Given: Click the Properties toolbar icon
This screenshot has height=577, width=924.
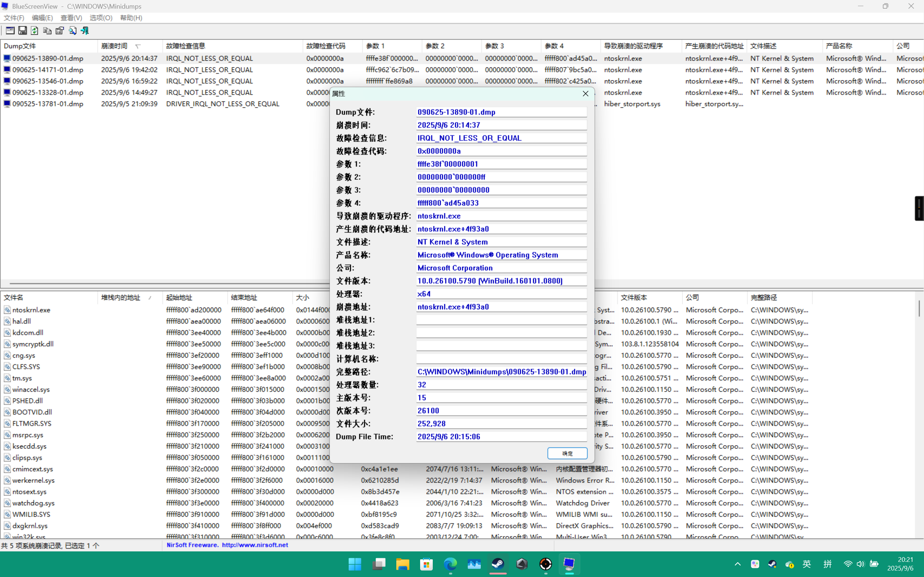Looking at the screenshot, I should coord(60,31).
